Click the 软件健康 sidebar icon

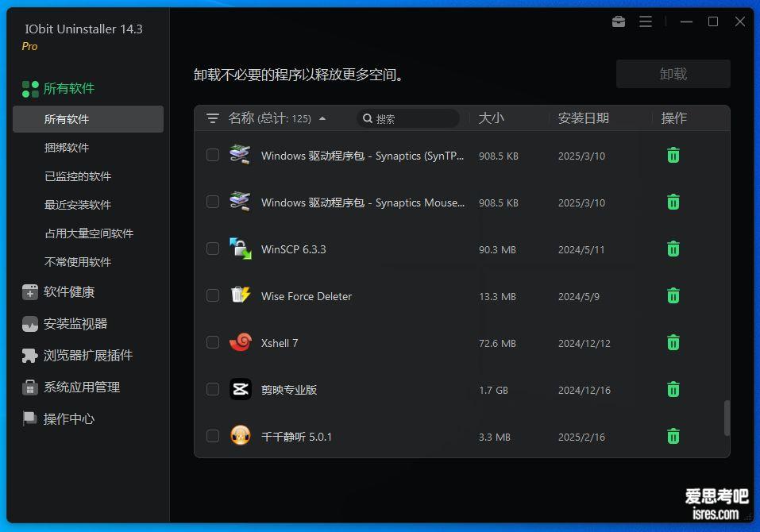pos(30,291)
